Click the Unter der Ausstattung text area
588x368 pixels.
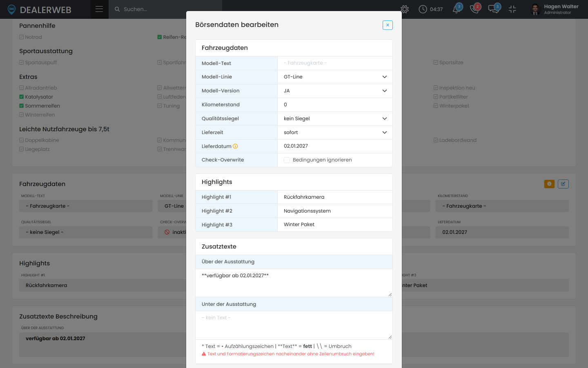pos(294,325)
